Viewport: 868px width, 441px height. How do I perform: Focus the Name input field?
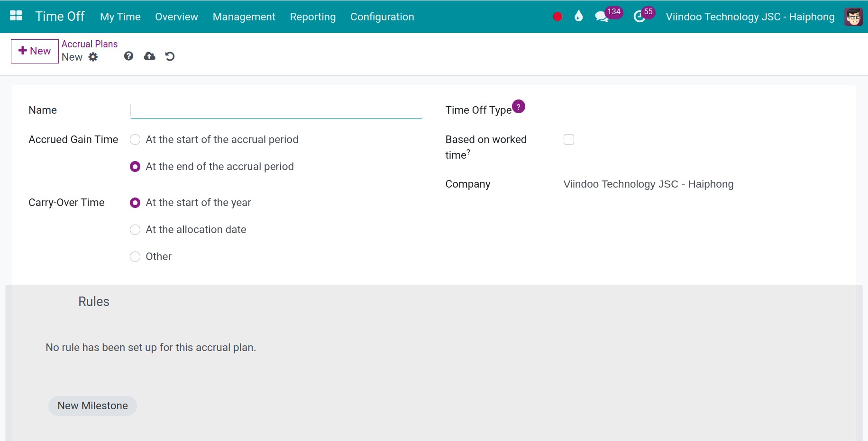(x=276, y=110)
